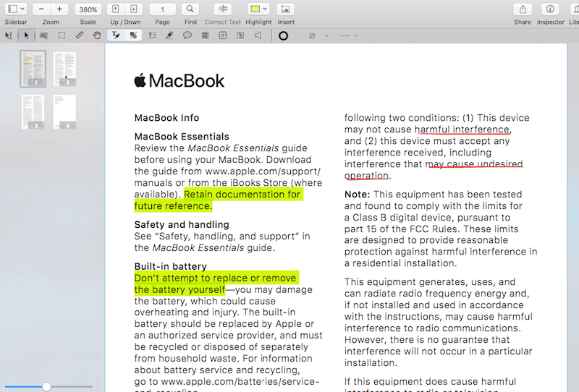The width and height of the screenshot is (579, 392).
Task: Select the Text box tool
Action: [152, 35]
